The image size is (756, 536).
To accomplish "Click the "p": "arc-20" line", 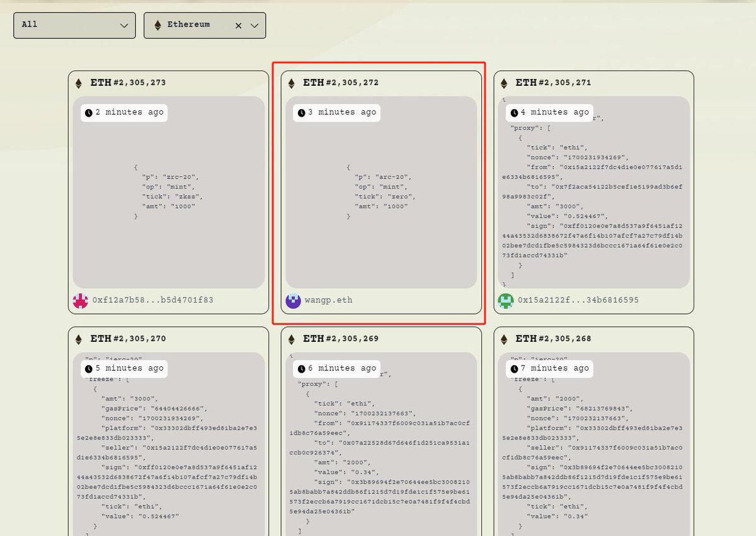I will click(383, 177).
